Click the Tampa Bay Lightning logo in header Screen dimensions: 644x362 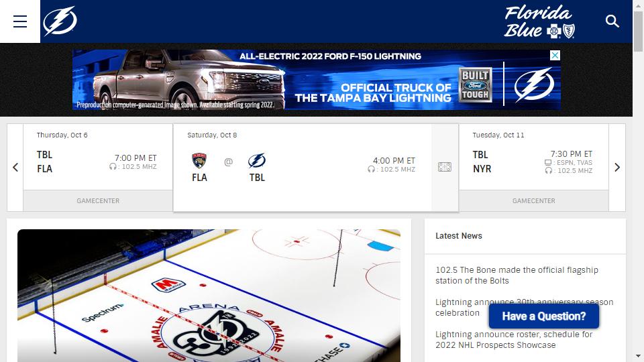click(x=60, y=21)
